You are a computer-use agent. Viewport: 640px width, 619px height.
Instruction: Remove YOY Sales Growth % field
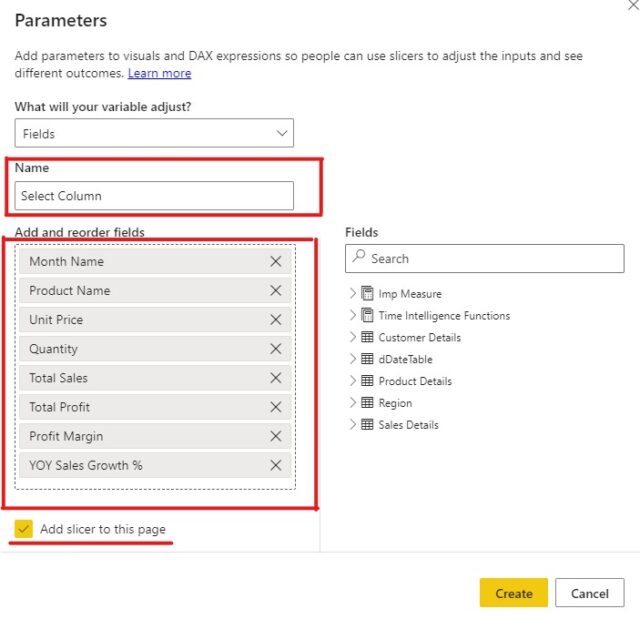coord(276,465)
